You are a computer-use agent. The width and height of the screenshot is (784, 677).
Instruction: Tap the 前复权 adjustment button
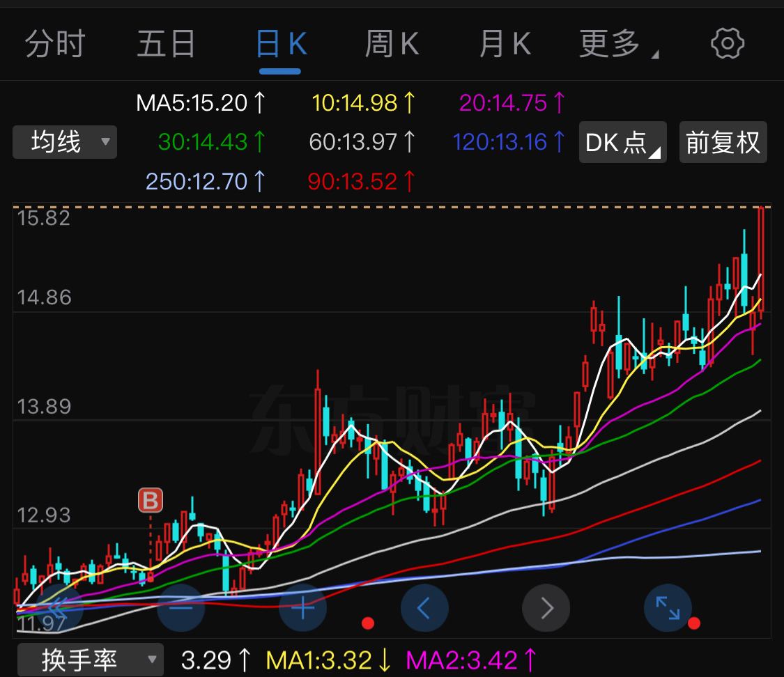tap(723, 142)
